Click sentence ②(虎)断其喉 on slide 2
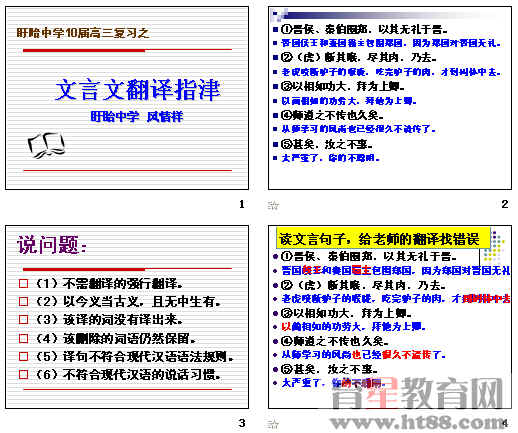 [358, 58]
